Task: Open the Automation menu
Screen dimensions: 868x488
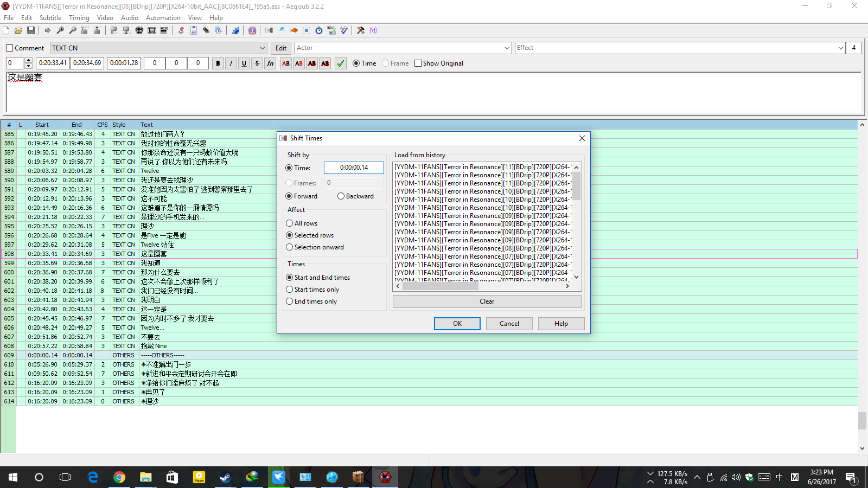Action: pos(163,18)
